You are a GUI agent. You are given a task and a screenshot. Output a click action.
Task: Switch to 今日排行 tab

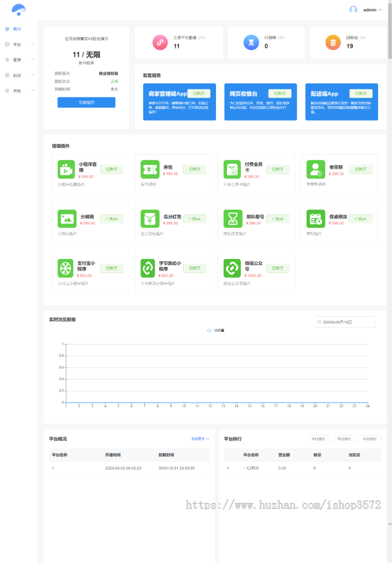coord(318,439)
